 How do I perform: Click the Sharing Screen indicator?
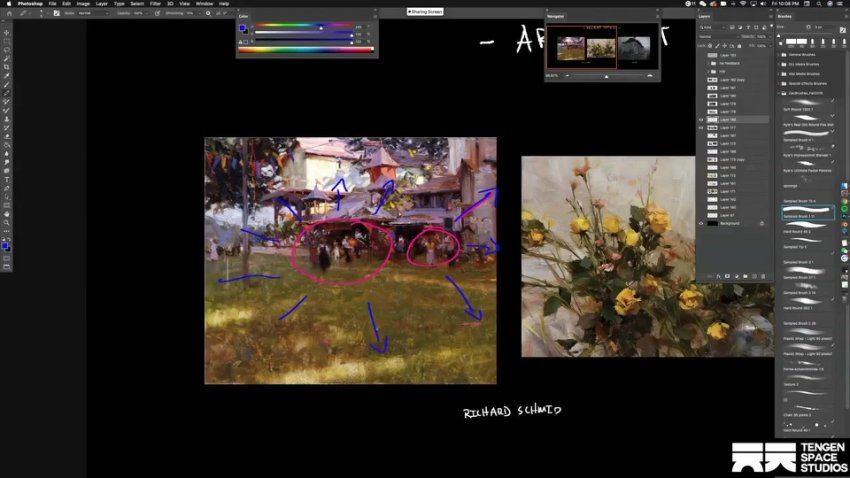coord(424,12)
